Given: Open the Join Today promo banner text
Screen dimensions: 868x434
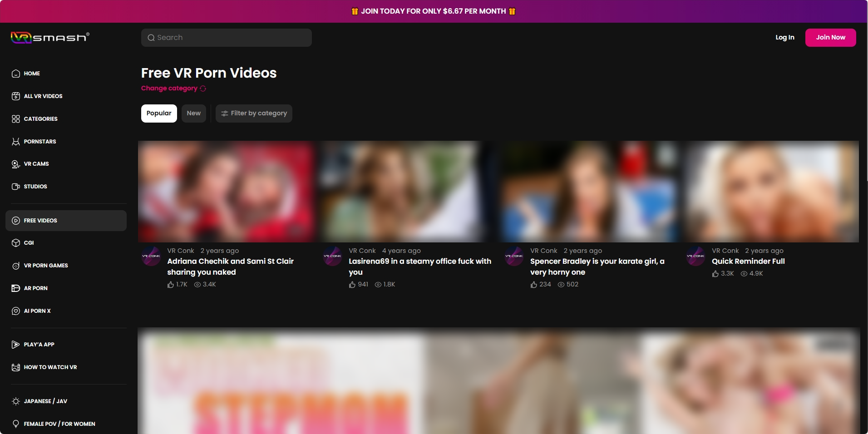Looking at the screenshot, I should (x=434, y=11).
